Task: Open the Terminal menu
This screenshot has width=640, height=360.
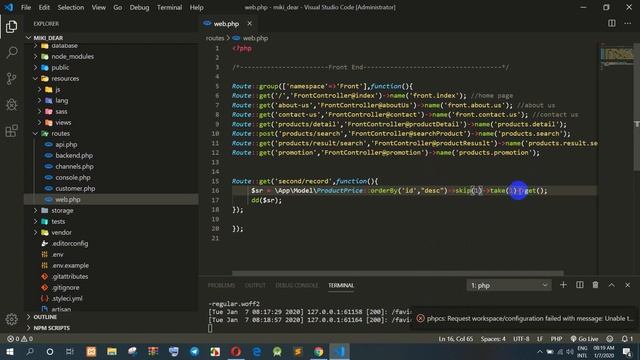Action: click(x=169, y=7)
